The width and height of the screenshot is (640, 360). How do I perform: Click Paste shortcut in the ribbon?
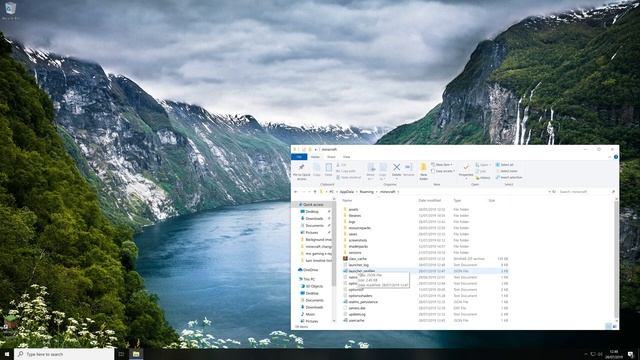[x=349, y=177]
